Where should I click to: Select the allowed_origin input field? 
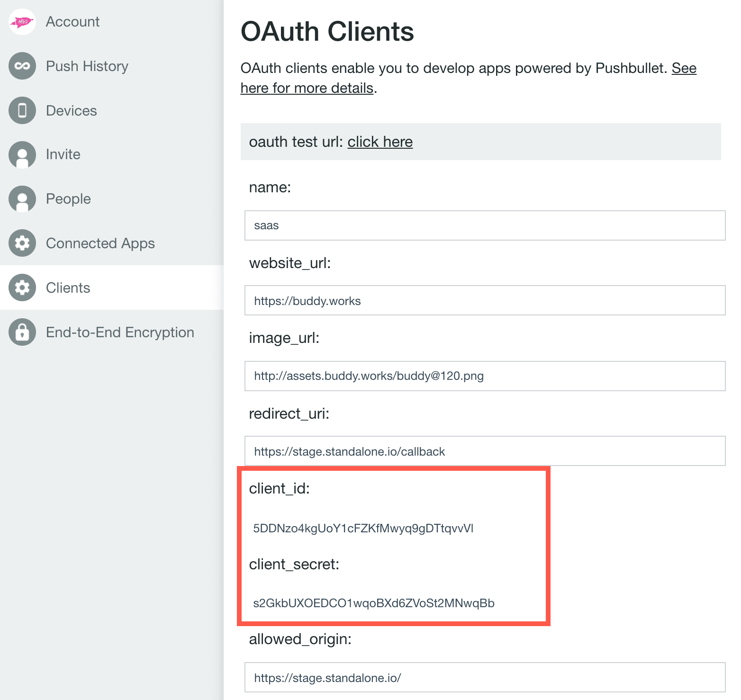(485, 677)
